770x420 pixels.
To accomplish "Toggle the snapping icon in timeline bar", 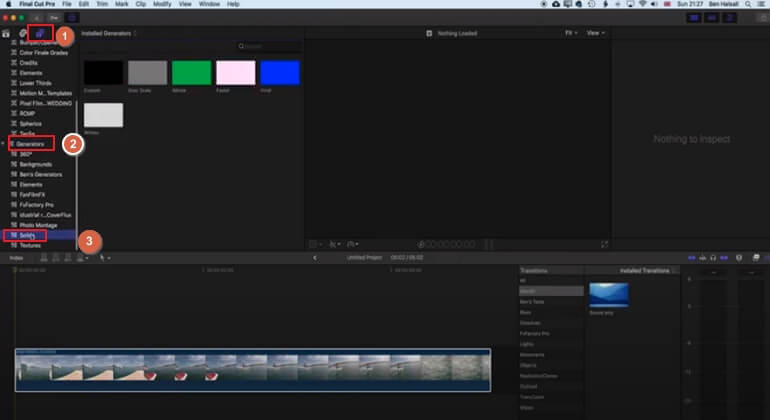I will coord(724,258).
